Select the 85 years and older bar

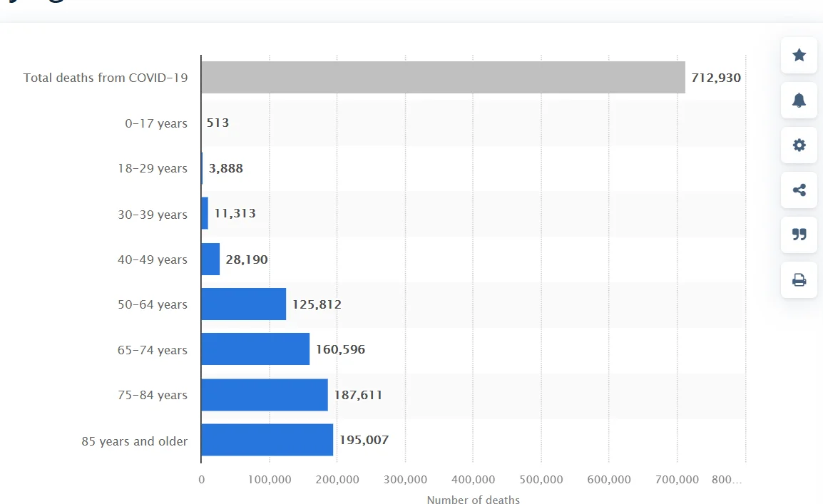tap(267, 440)
